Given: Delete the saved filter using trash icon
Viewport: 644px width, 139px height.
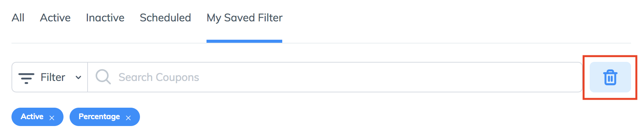Looking at the screenshot, I should coord(610,78).
